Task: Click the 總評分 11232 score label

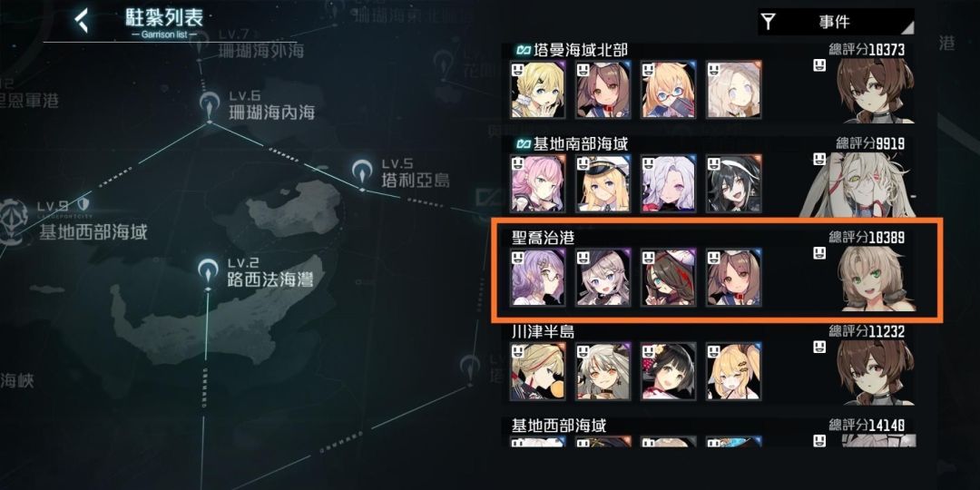Action: pyautogui.click(x=867, y=332)
